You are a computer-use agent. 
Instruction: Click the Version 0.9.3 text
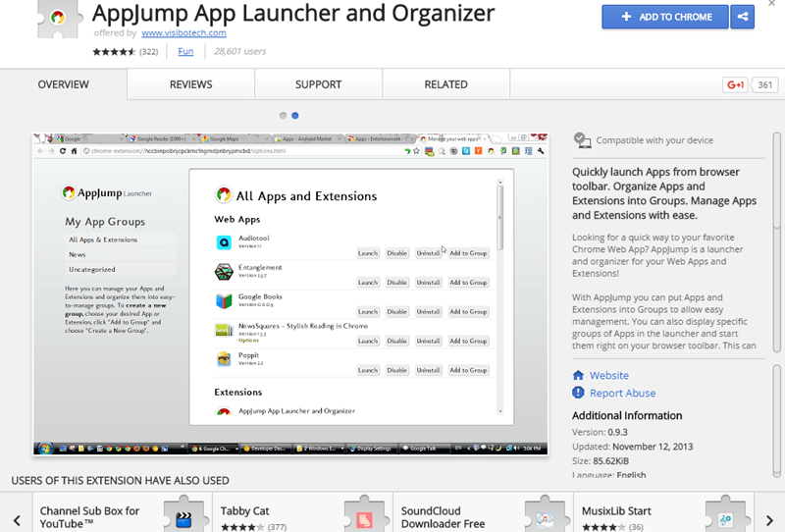(600, 432)
